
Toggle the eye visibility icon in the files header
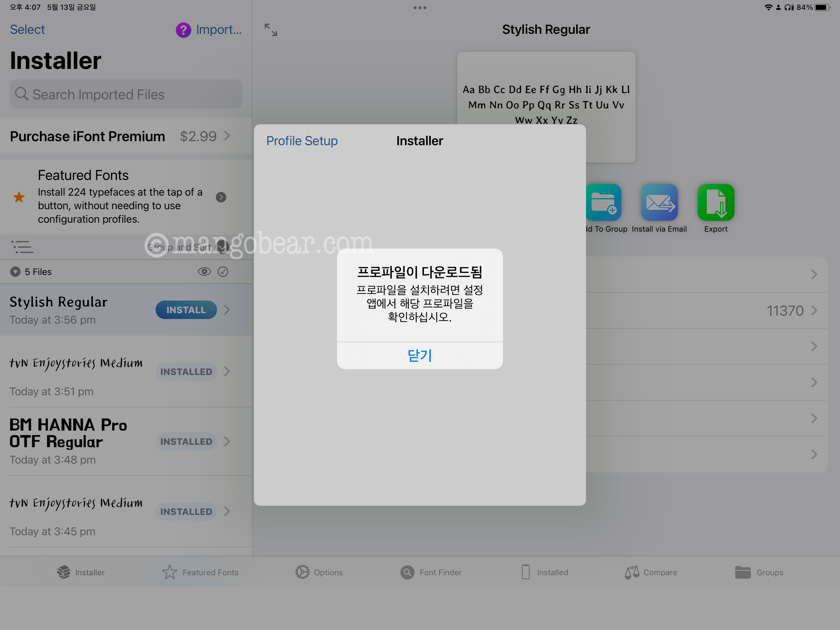tap(204, 272)
